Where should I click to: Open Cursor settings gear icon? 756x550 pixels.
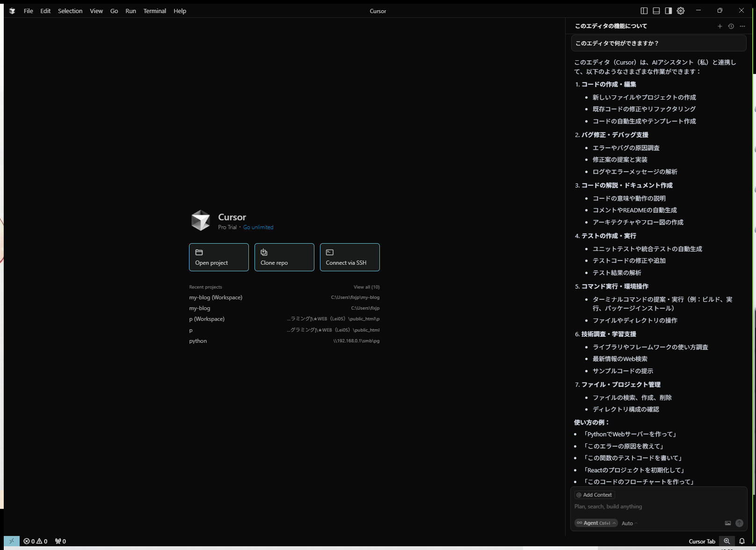[681, 11]
